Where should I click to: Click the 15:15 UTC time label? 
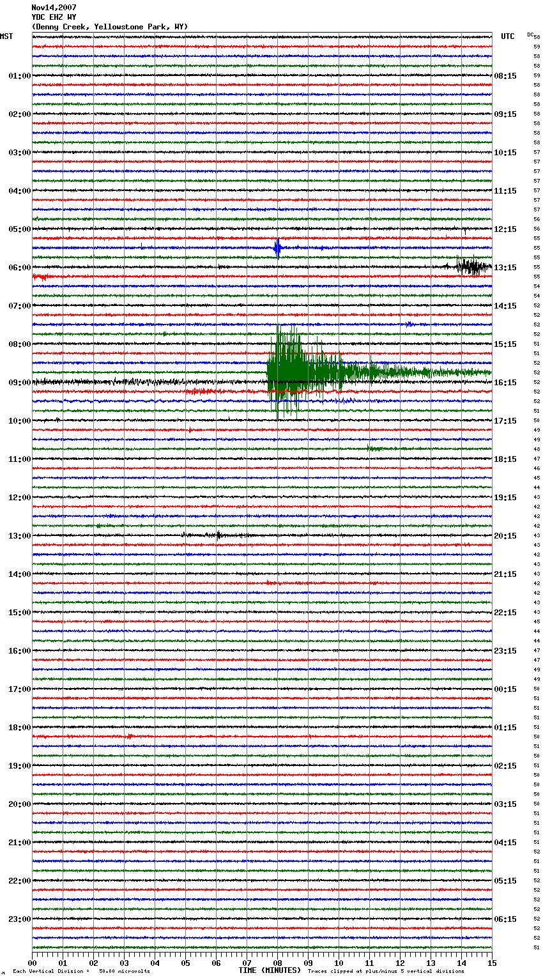(505, 344)
